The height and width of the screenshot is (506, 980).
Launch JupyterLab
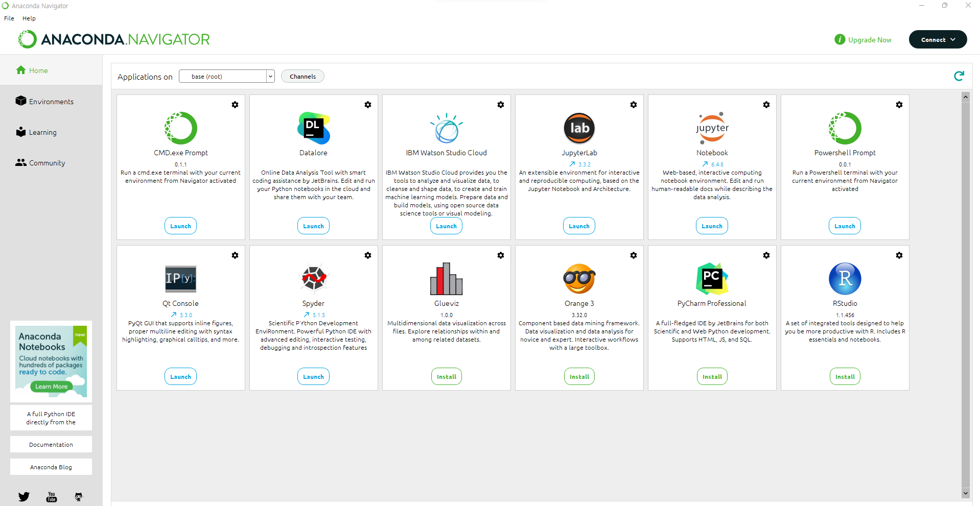click(579, 226)
